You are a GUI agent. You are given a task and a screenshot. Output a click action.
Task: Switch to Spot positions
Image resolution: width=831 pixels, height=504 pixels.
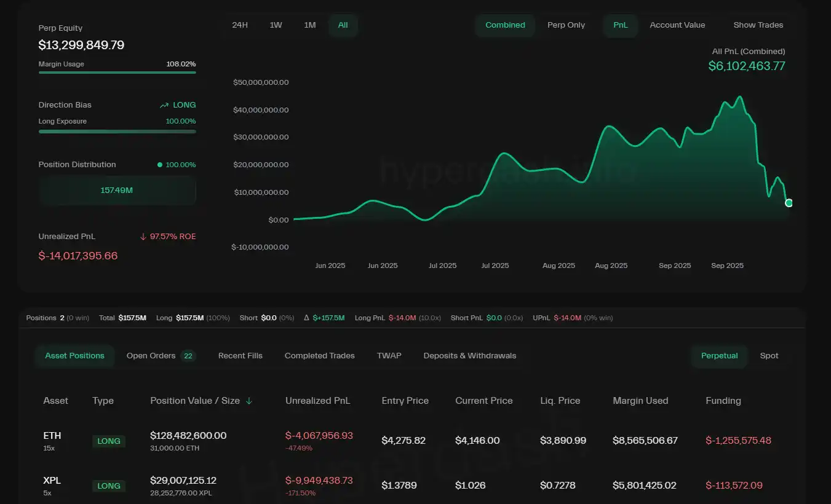(x=768, y=355)
